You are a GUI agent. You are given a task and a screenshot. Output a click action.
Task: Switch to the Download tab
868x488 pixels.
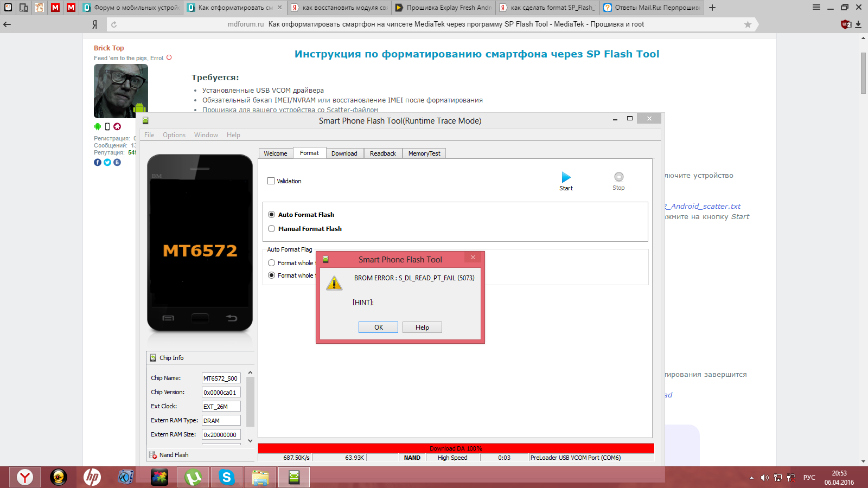(344, 153)
